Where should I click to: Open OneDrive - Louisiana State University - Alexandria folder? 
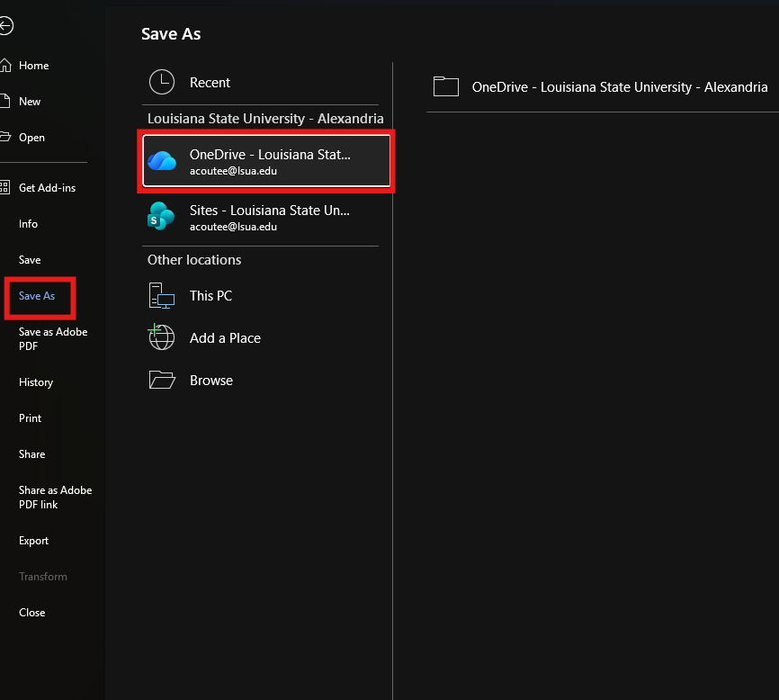(x=619, y=87)
